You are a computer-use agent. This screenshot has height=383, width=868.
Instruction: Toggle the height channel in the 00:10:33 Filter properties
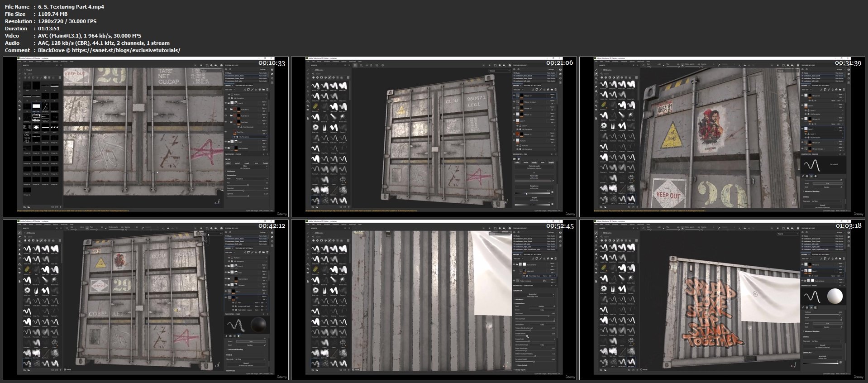click(x=266, y=163)
